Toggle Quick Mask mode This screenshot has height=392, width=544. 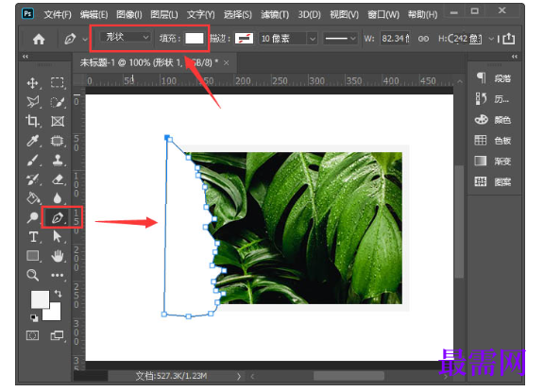tap(33, 335)
